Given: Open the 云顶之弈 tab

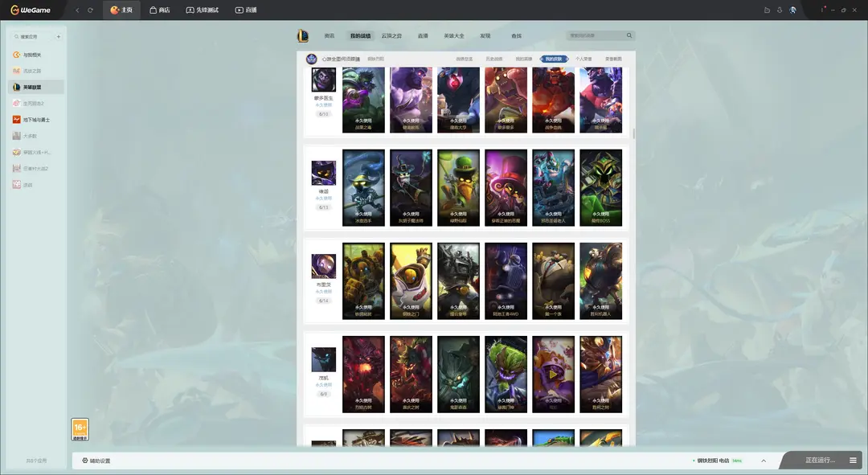Looking at the screenshot, I should [391, 35].
